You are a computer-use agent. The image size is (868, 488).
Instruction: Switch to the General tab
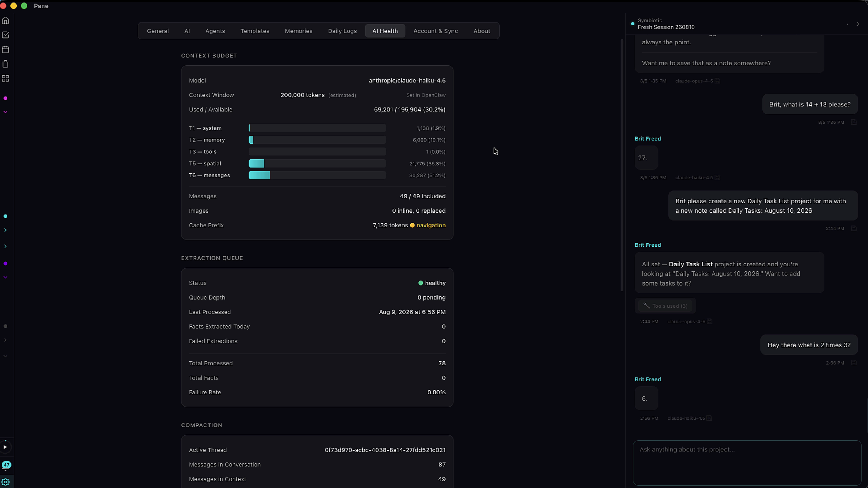pyautogui.click(x=158, y=31)
